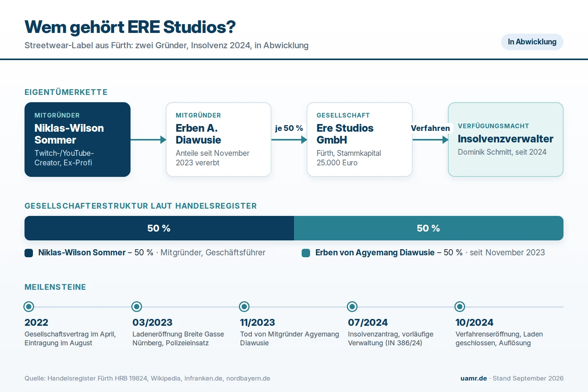Click the "In Abwicklung" status badge
Screen dimensions: 588x392
[532, 42]
